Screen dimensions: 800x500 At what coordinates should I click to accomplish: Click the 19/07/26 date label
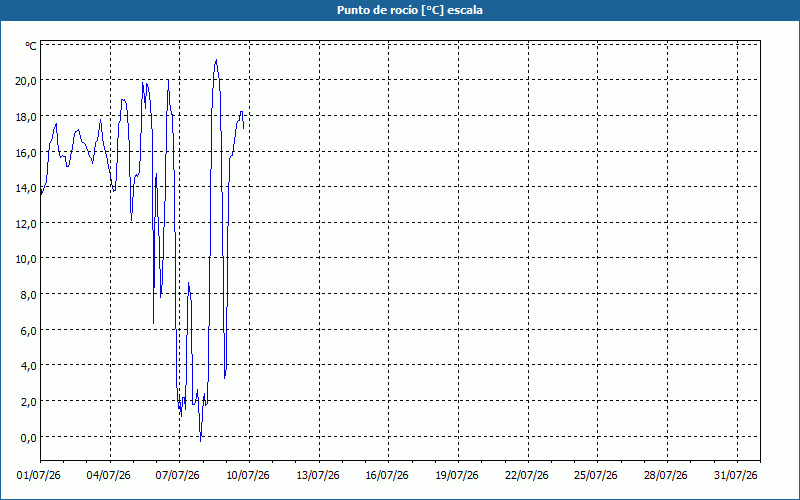(457, 476)
